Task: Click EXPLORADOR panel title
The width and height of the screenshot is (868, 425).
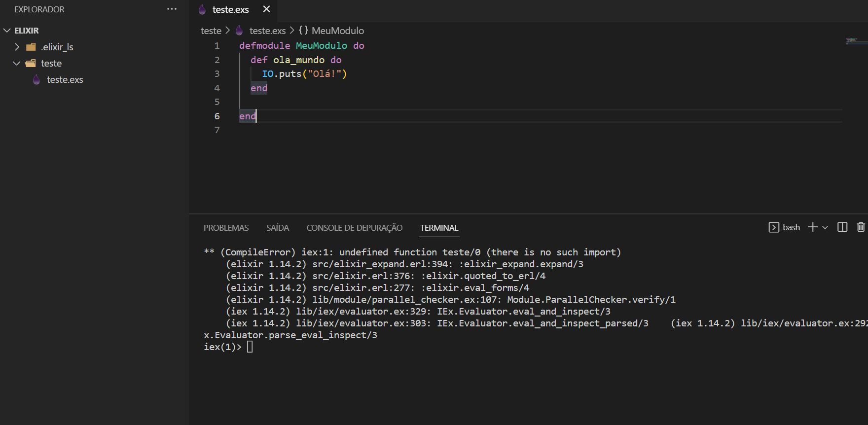Action: coord(39,9)
